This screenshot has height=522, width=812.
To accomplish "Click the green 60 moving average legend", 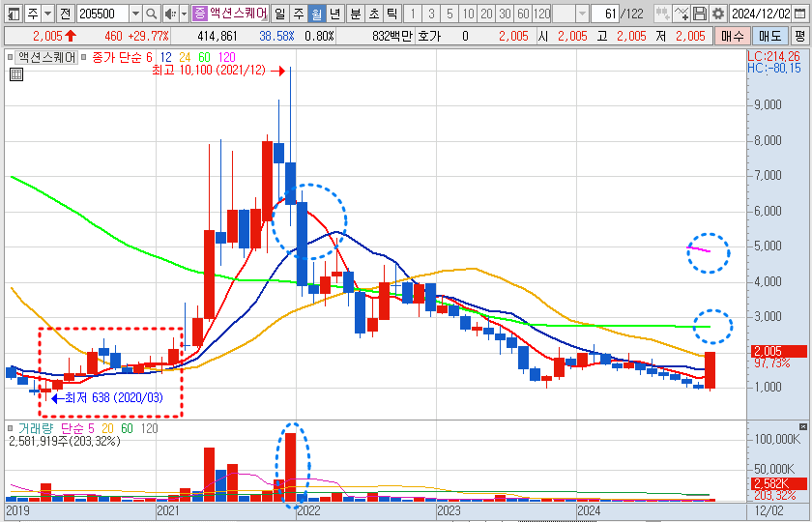I will [205, 57].
